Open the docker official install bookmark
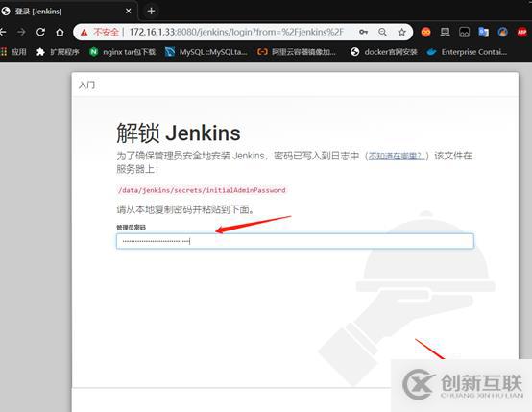 tap(384, 52)
